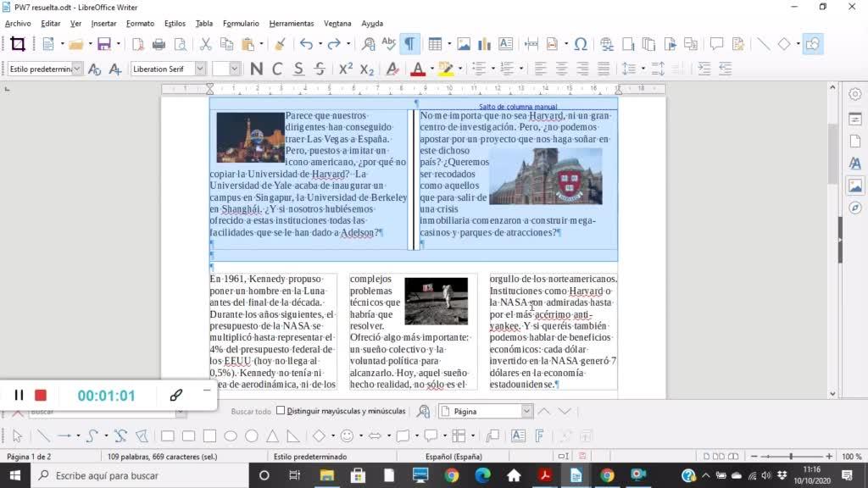
Task: Click the superscript X² icon
Action: tap(346, 69)
